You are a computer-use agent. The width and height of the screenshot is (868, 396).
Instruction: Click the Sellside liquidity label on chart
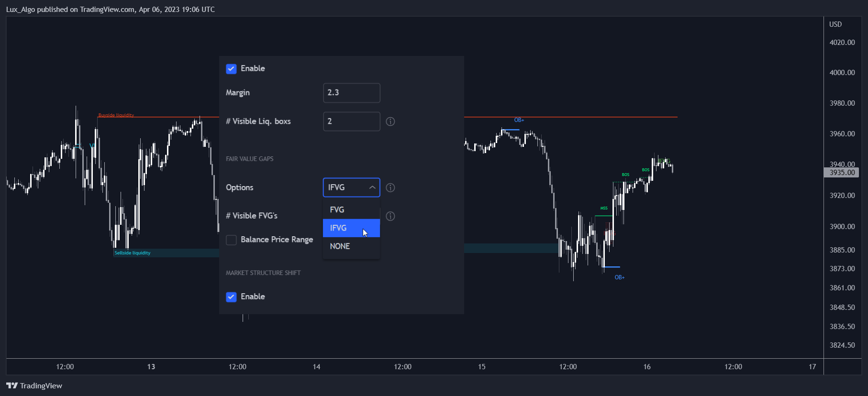point(133,253)
